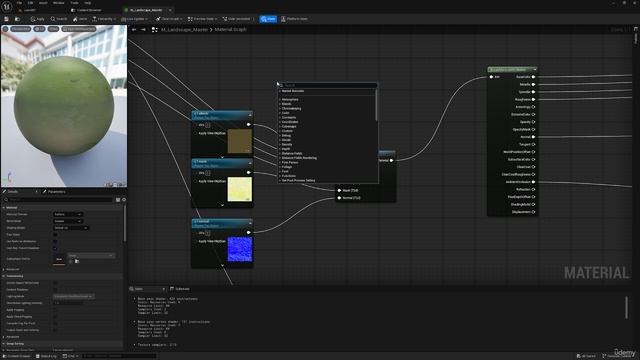Viewport: 640px width, 360px height.
Task: Open the Live Update dropdown
Action: click(x=134, y=19)
